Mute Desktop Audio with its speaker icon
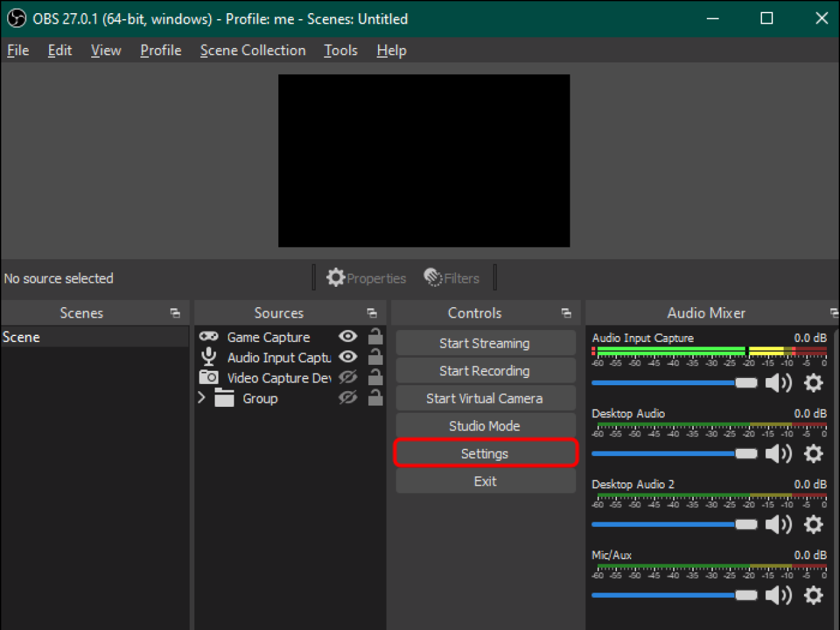 pyautogui.click(x=778, y=453)
